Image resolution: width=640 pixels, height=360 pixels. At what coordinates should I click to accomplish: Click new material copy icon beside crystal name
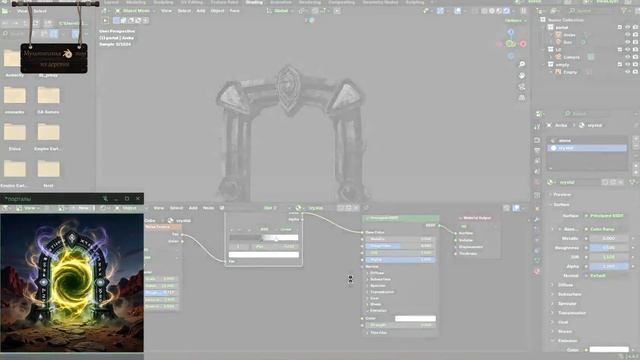613,182
